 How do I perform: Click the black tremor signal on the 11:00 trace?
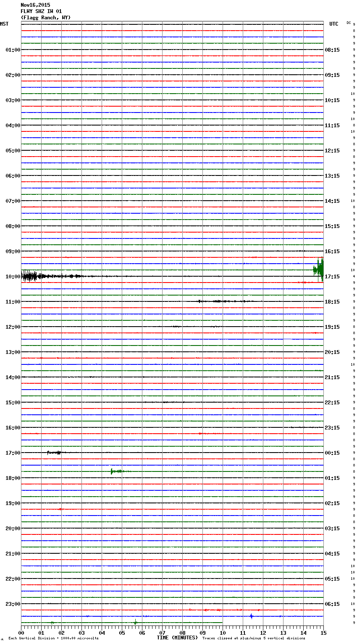[x=225, y=301]
